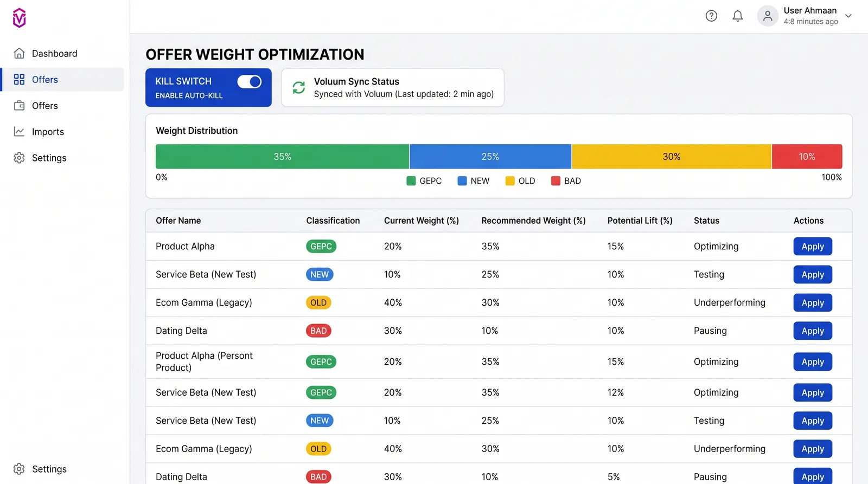Apply weight for second Ecom Gamma row
Screen dimensions: 868x484
(x=813, y=449)
